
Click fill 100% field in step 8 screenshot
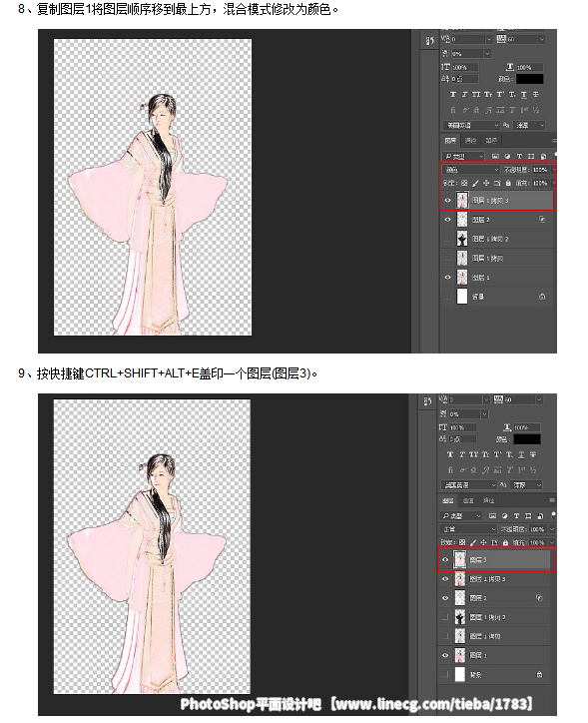coord(540,183)
